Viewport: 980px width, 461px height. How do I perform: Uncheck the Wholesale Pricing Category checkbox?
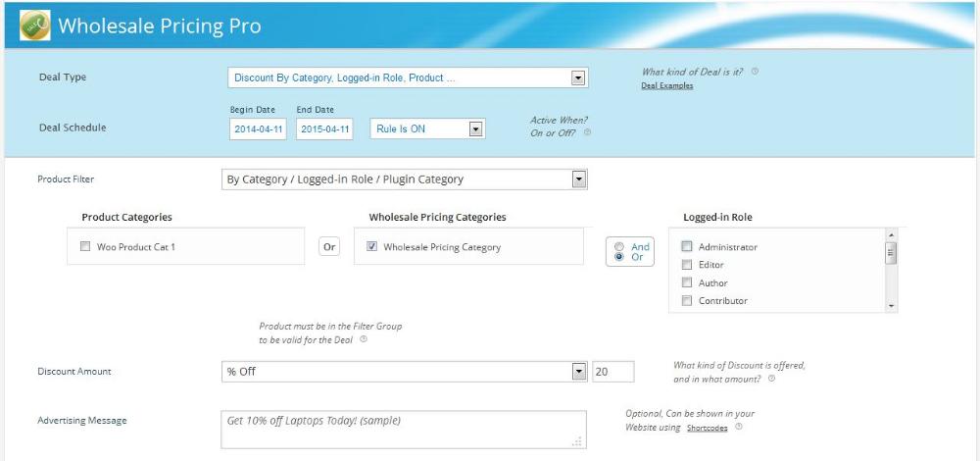pyautogui.click(x=371, y=246)
